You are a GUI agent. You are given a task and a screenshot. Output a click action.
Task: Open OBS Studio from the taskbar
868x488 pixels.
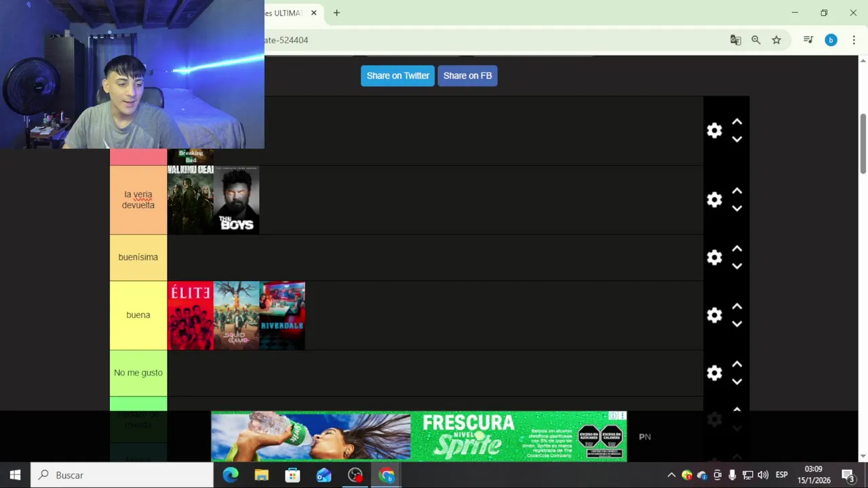(355, 475)
